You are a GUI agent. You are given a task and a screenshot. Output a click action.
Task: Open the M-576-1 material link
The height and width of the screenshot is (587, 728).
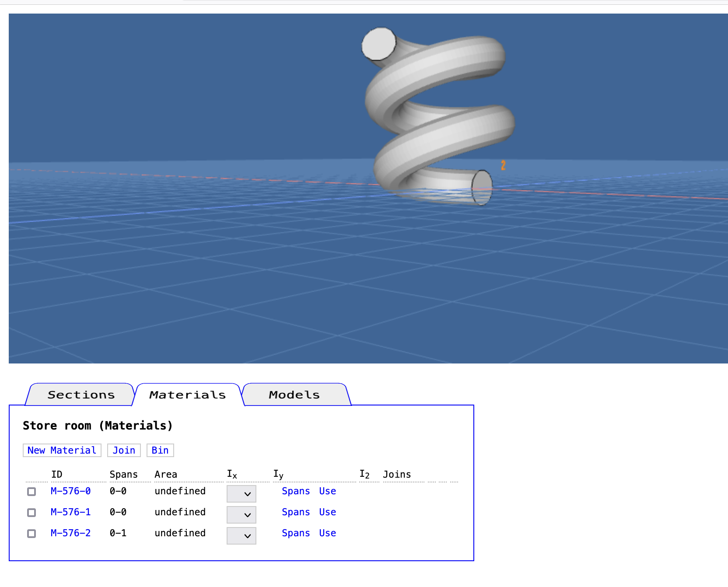click(70, 512)
